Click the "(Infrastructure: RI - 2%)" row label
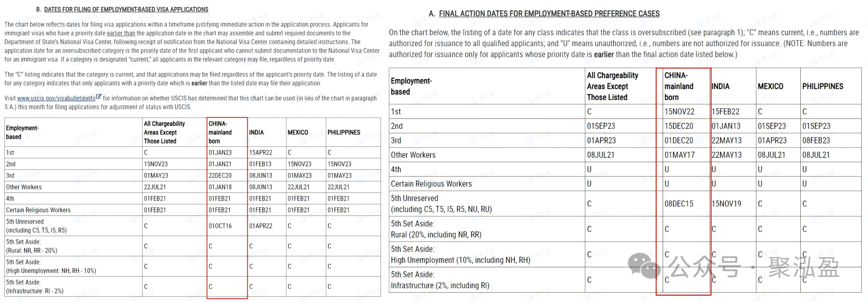Image resolution: width=868 pixels, height=302 pixels. pyautogui.click(x=35, y=291)
